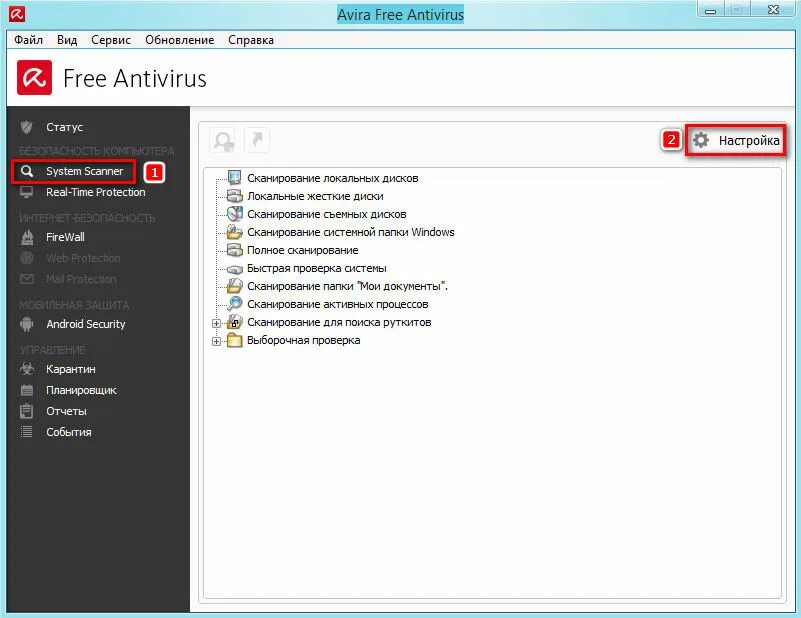Open the FireWall section
801x618 pixels.
click(x=65, y=237)
